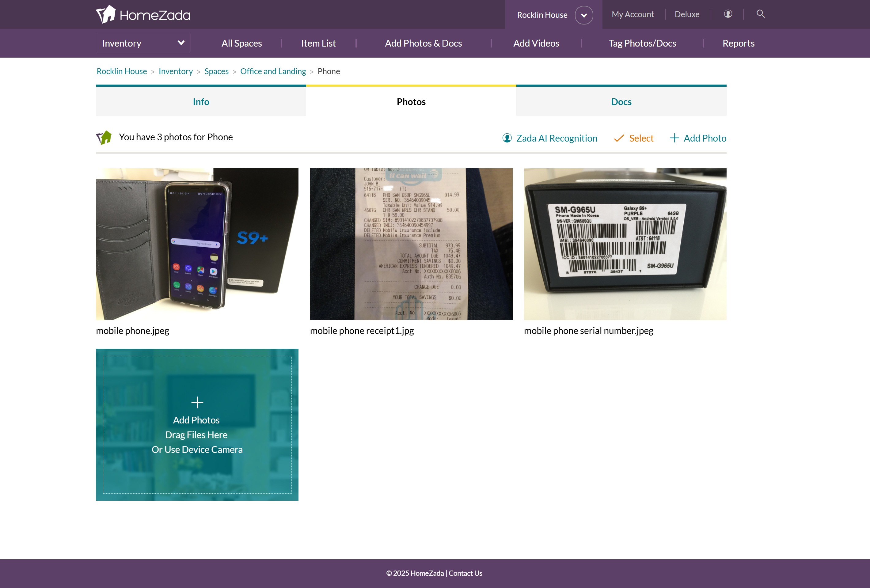Click My Account in the header
The height and width of the screenshot is (588, 870).
coord(633,14)
